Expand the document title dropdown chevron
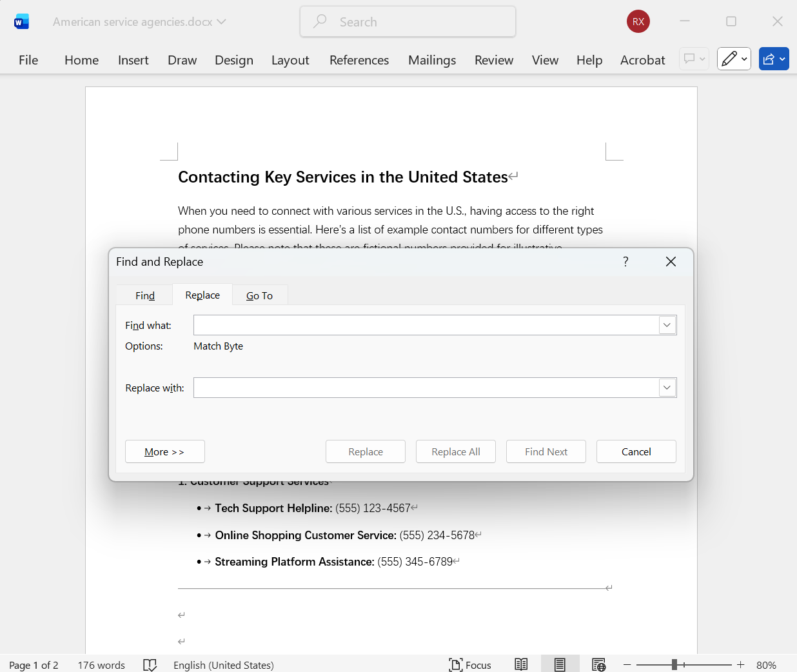The width and height of the screenshot is (797, 672). coord(222,22)
